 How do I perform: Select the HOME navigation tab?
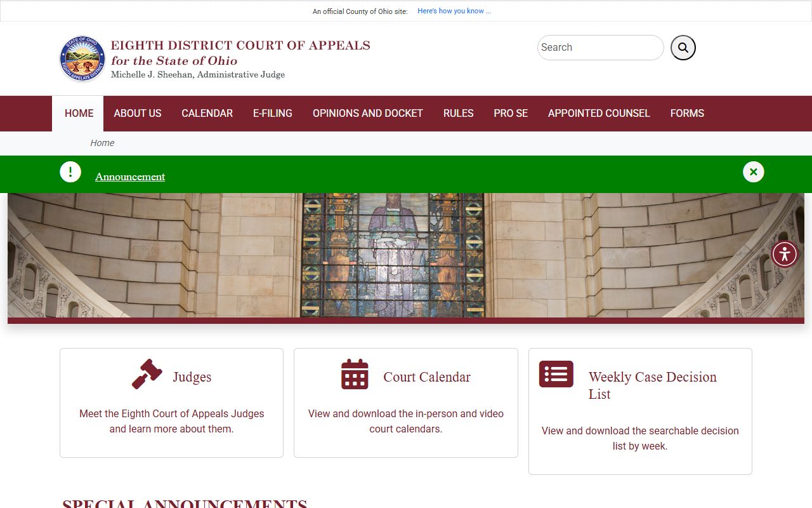79,114
